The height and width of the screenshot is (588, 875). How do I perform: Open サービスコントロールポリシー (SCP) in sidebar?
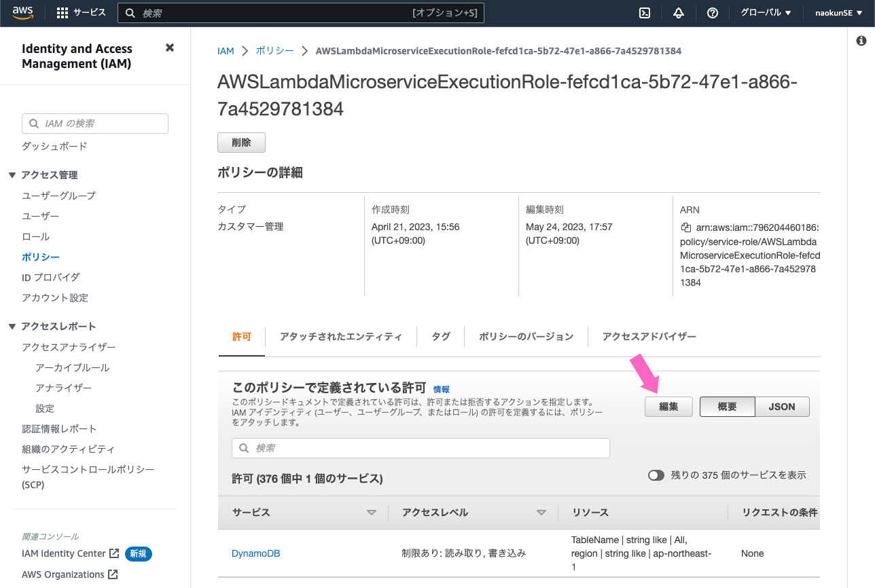click(x=88, y=477)
